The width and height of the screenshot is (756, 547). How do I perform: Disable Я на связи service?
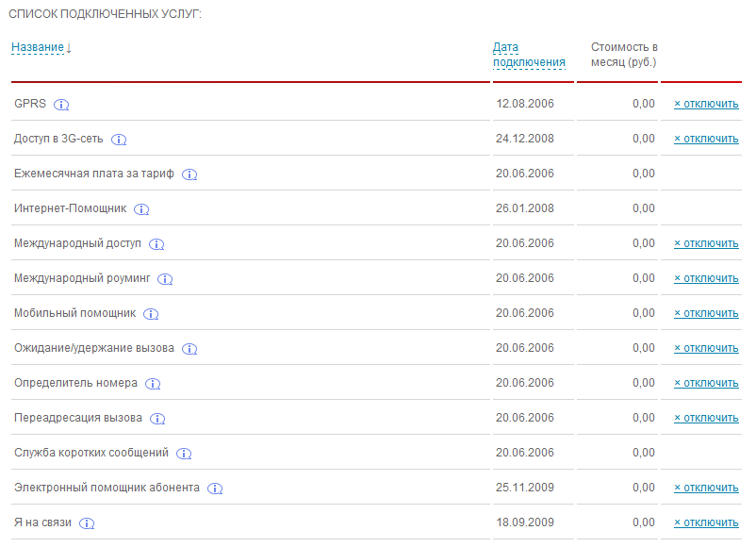(706, 522)
